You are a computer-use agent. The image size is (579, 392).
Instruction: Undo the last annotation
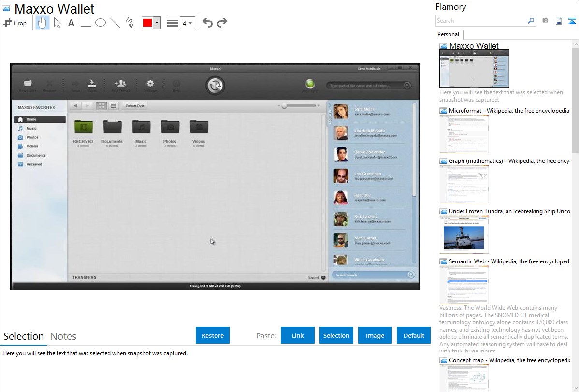pyautogui.click(x=207, y=23)
